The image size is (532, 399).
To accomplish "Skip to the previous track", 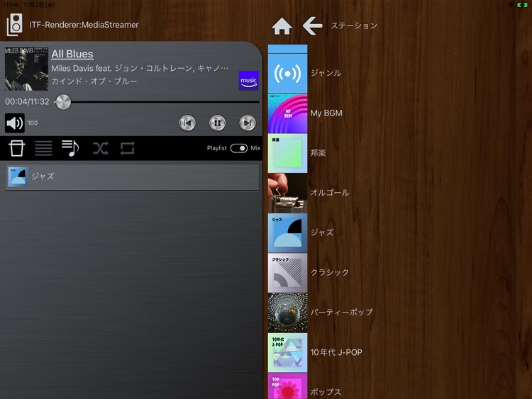I will click(187, 123).
